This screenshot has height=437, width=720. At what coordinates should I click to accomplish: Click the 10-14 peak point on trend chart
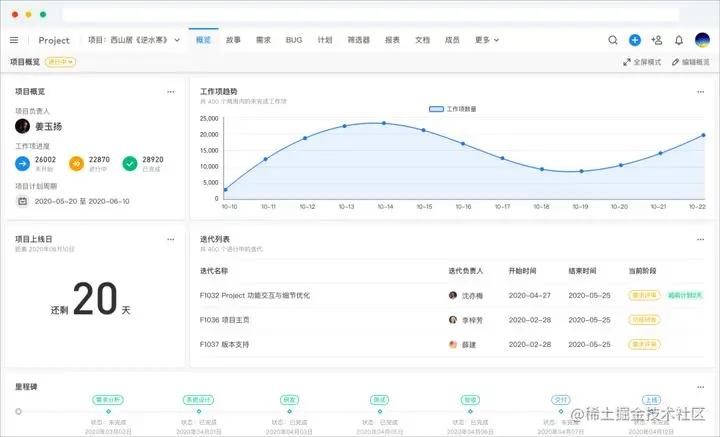pyautogui.click(x=384, y=123)
